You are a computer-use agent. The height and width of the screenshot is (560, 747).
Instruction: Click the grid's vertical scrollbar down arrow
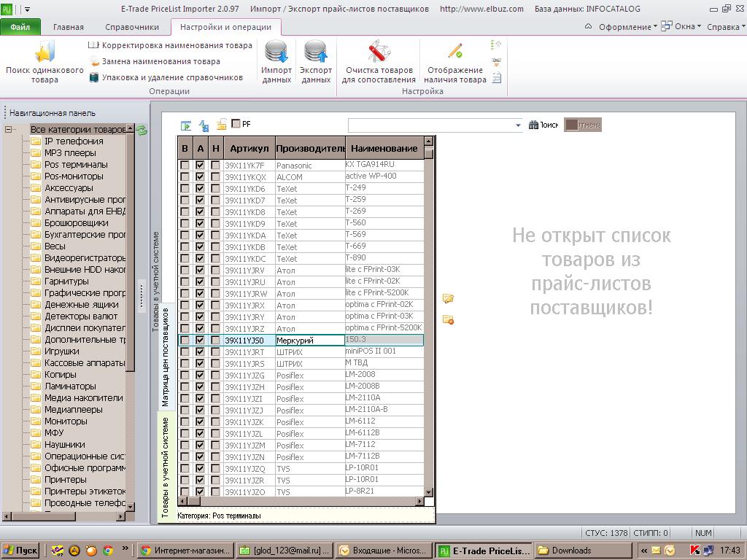pyautogui.click(x=428, y=492)
